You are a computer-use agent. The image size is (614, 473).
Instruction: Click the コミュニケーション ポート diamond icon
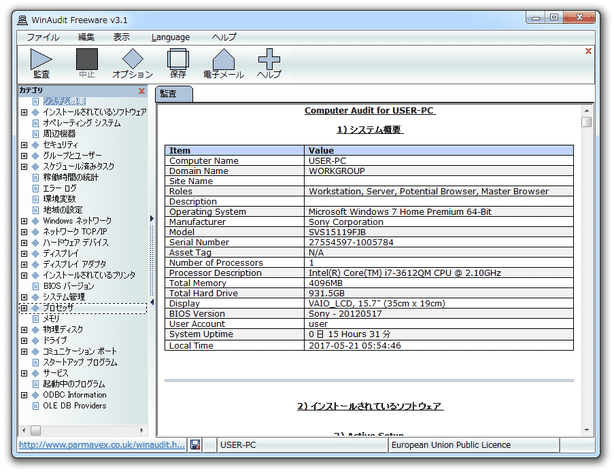click(35, 352)
